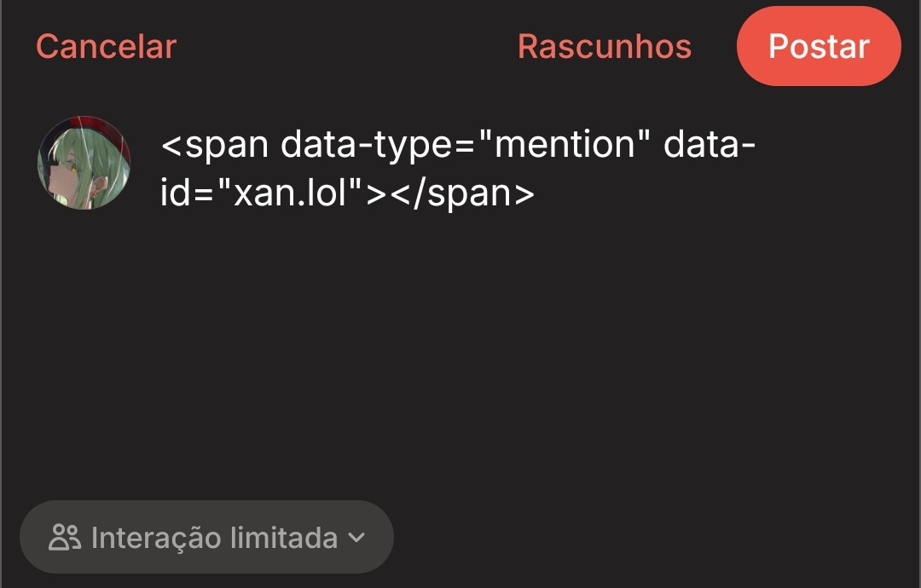
Task: Open the Rascunhos drafts list
Action: tap(604, 46)
